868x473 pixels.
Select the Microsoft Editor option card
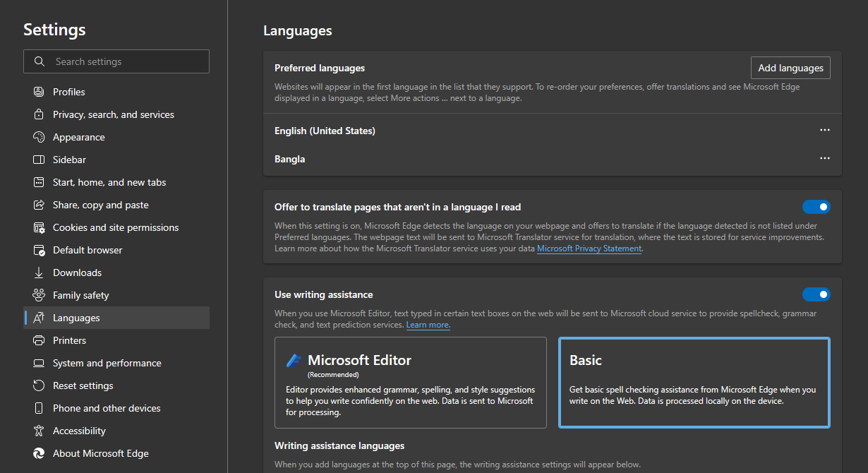coord(411,383)
